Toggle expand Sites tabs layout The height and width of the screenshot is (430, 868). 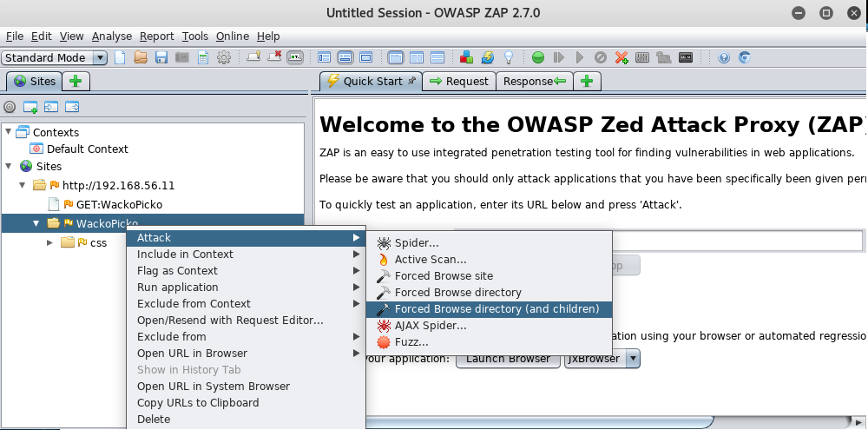324,57
